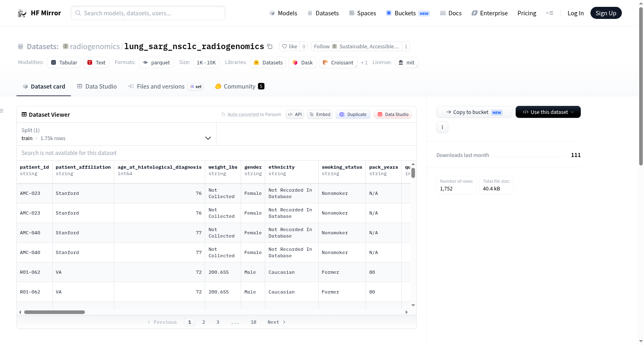Click the Embed button
This screenshot has height=345, width=644.
click(x=320, y=114)
